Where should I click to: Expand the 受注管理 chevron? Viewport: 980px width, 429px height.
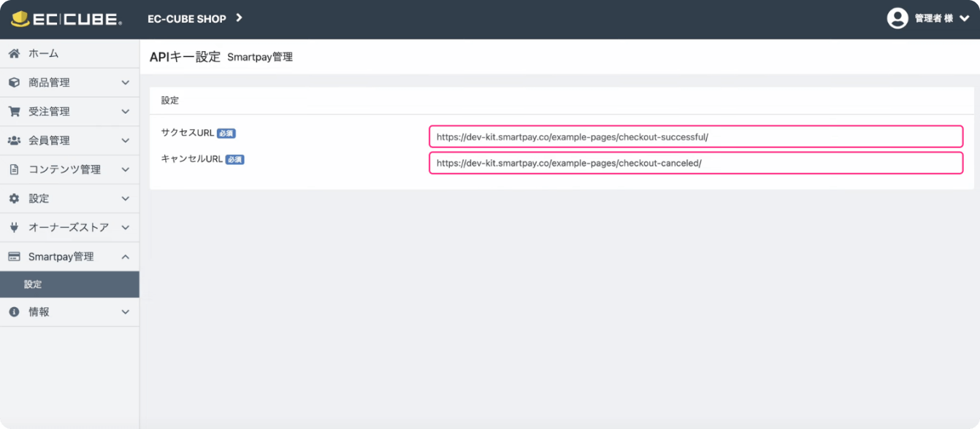pyautogui.click(x=125, y=112)
